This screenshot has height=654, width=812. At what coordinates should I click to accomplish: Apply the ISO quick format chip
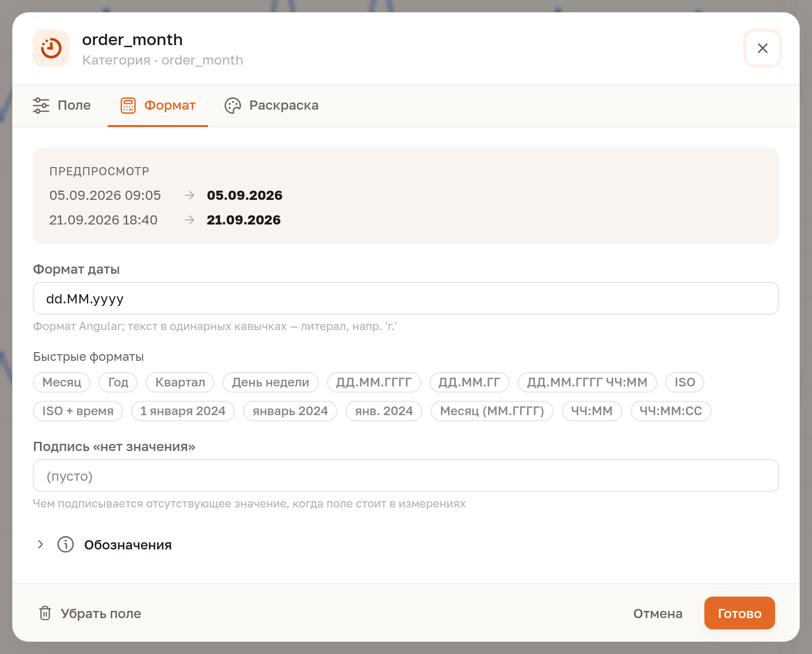(685, 382)
